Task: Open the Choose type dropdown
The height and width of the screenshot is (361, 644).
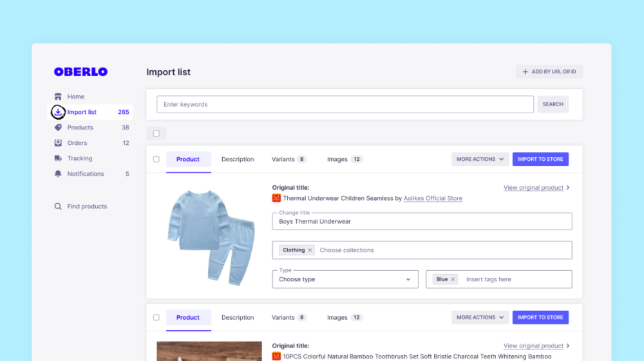Action: click(x=345, y=279)
